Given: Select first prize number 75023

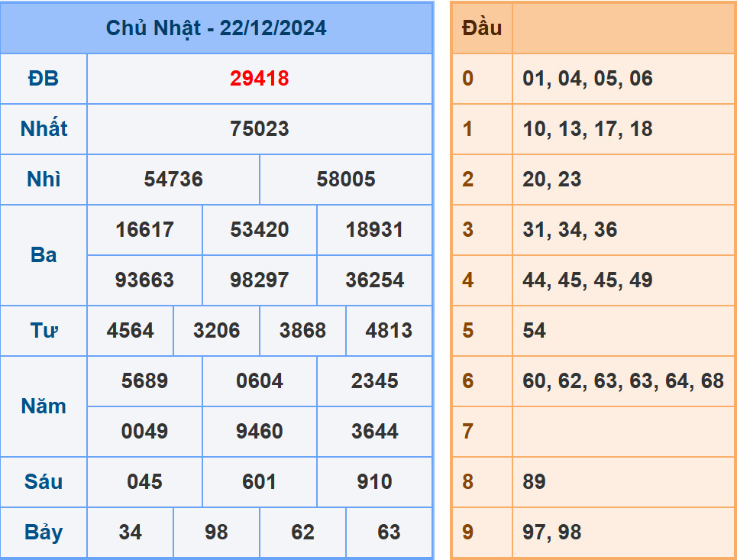Looking at the screenshot, I should pyautogui.click(x=260, y=129).
